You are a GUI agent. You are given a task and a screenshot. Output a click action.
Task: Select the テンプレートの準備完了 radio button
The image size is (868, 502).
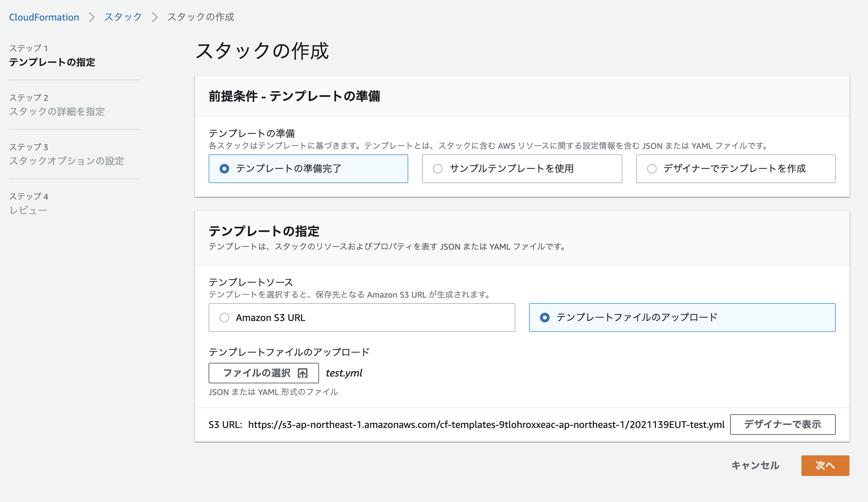(x=224, y=168)
